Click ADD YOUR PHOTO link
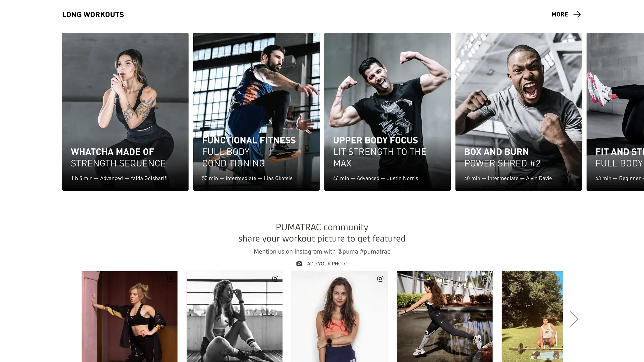 pyautogui.click(x=327, y=264)
